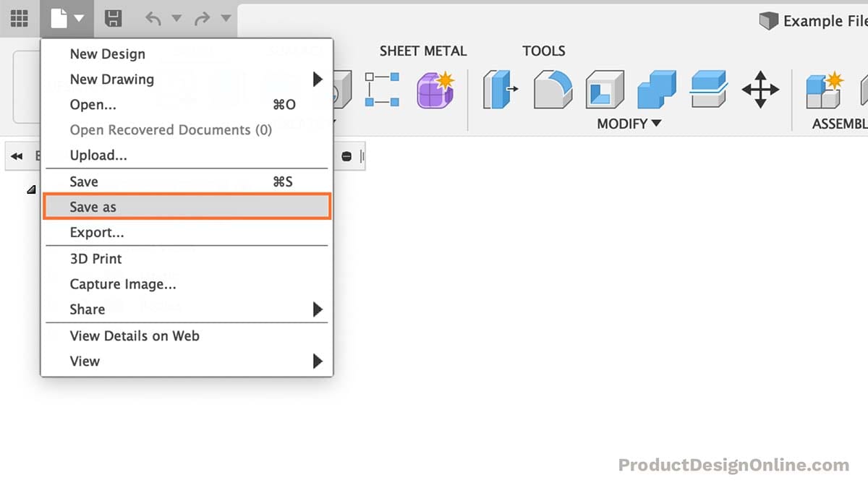Image resolution: width=868 pixels, height=488 pixels.
Task: Click the Redo arrow
Action: point(200,20)
